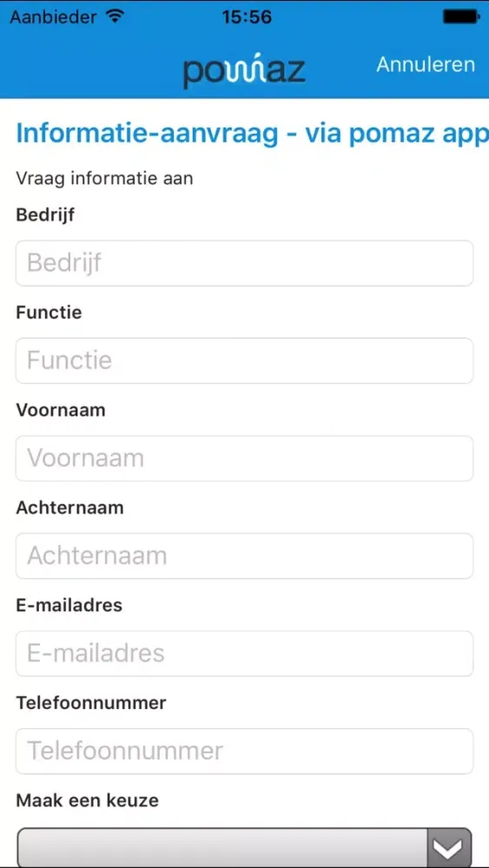489x868 pixels.
Task: Tap the Annuleren button to cancel
Action: pyautogui.click(x=426, y=64)
